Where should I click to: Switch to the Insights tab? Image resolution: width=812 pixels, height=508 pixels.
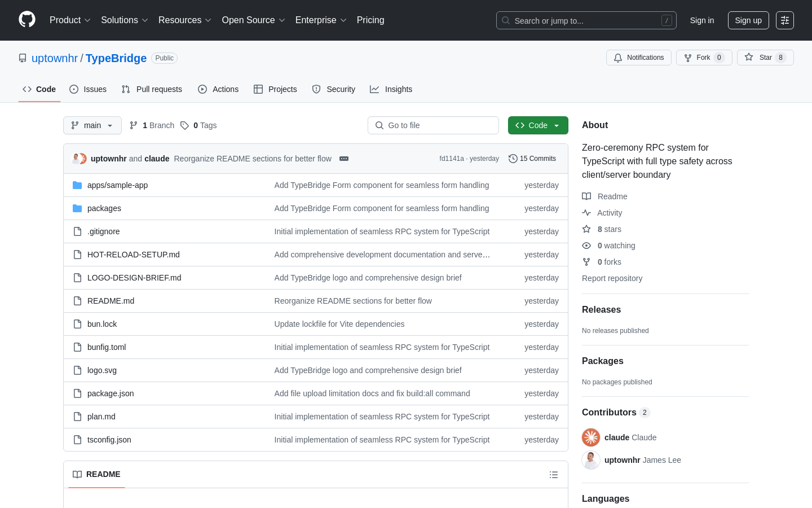(391, 89)
